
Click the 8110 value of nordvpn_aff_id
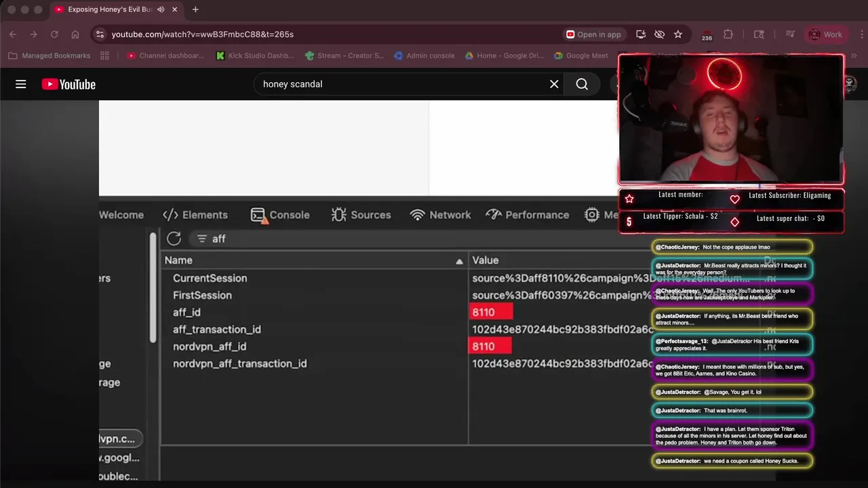[490, 346]
